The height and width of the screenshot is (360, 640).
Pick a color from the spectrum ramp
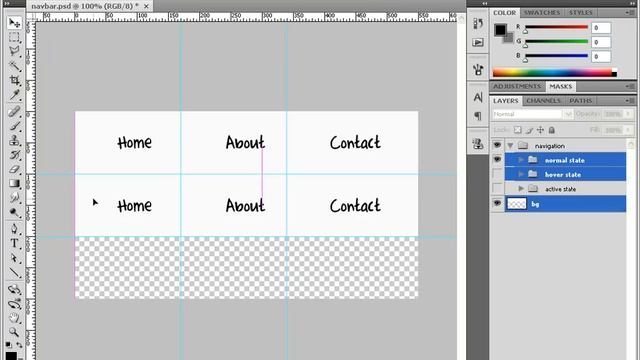click(x=554, y=73)
